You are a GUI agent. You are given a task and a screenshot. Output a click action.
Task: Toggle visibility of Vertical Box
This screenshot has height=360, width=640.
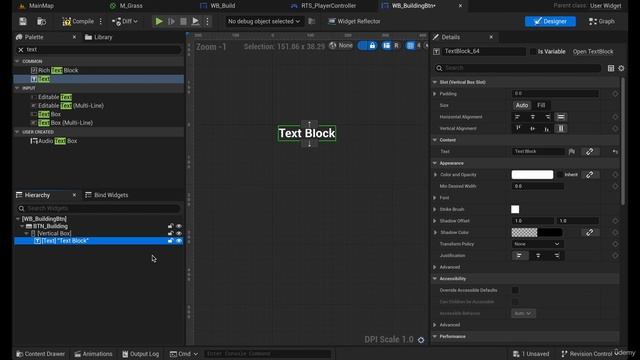[x=179, y=233]
